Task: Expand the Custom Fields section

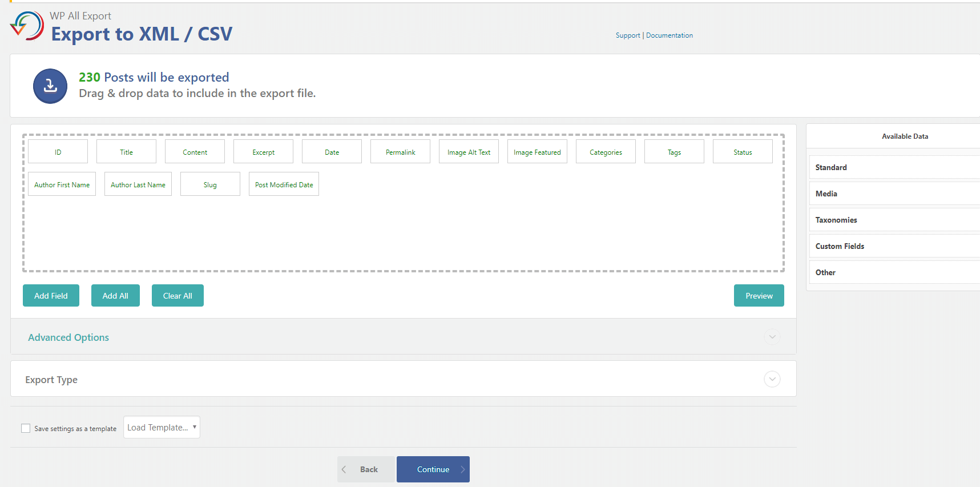Action: pyautogui.click(x=839, y=246)
